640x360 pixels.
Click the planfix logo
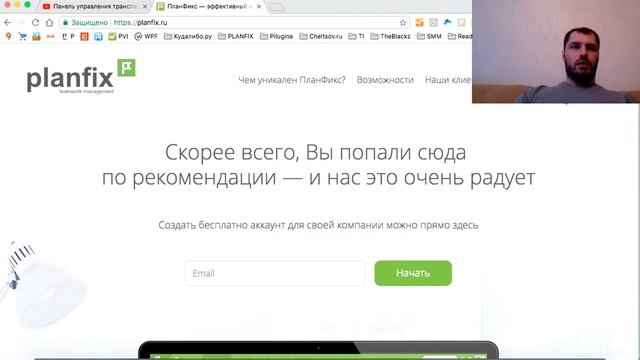tap(81, 76)
